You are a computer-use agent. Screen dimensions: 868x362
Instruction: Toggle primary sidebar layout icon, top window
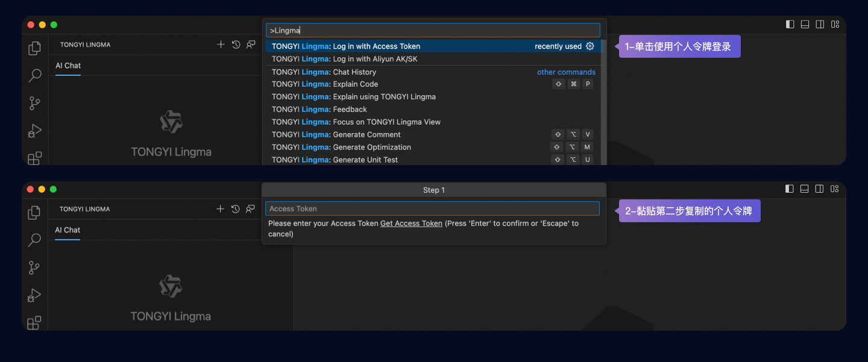click(790, 24)
